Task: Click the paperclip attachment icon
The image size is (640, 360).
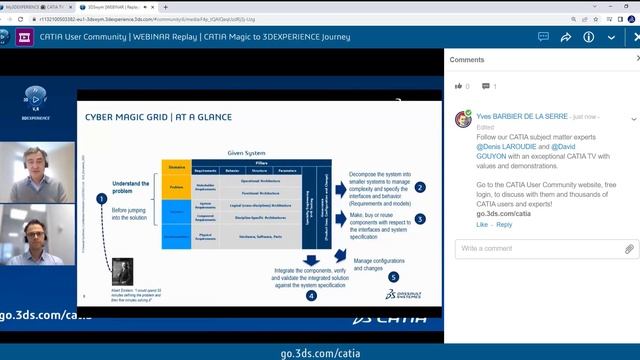Action: (x=629, y=249)
